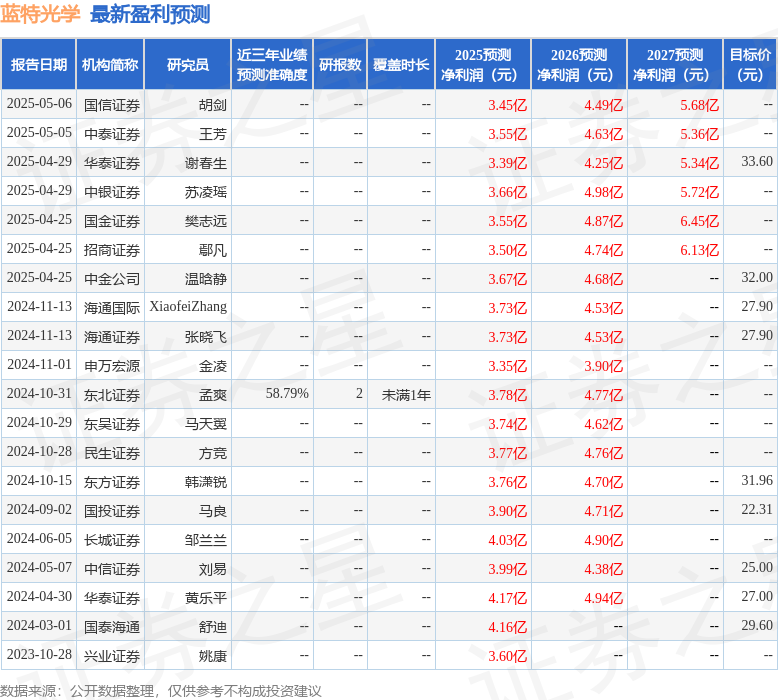Click 国信证券 institution name

tap(112, 105)
